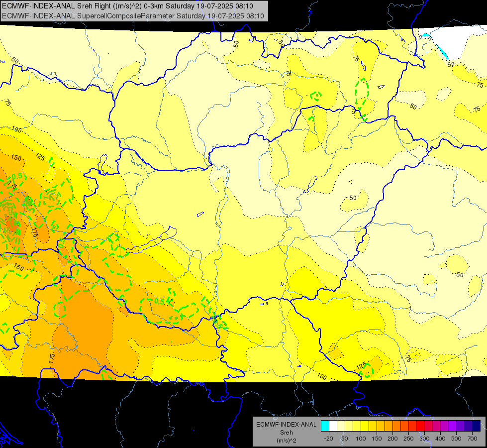This screenshot has width=487, height=448.
Task: Select the white swatch in the legend
Action: (x=333, y=426)
